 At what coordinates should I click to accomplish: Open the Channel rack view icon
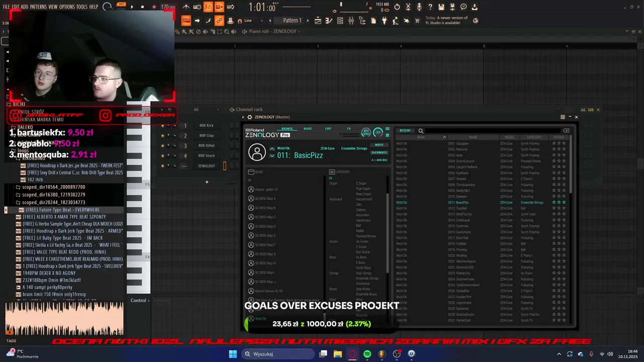[340, 21]
